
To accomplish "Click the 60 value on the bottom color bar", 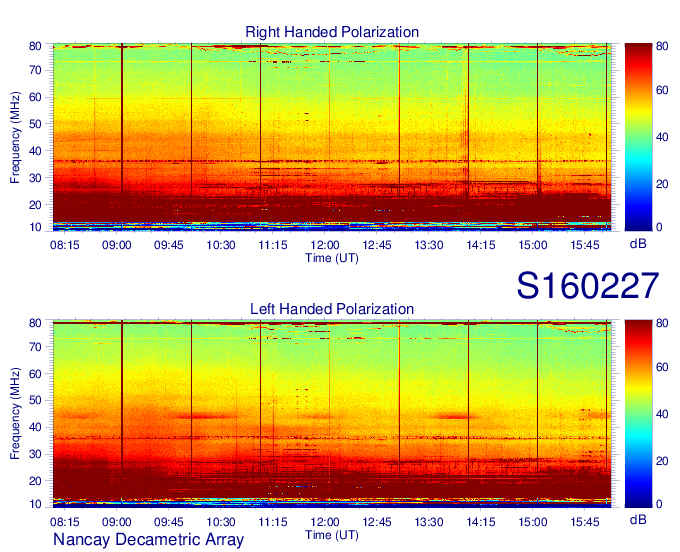I will point(662,367).
